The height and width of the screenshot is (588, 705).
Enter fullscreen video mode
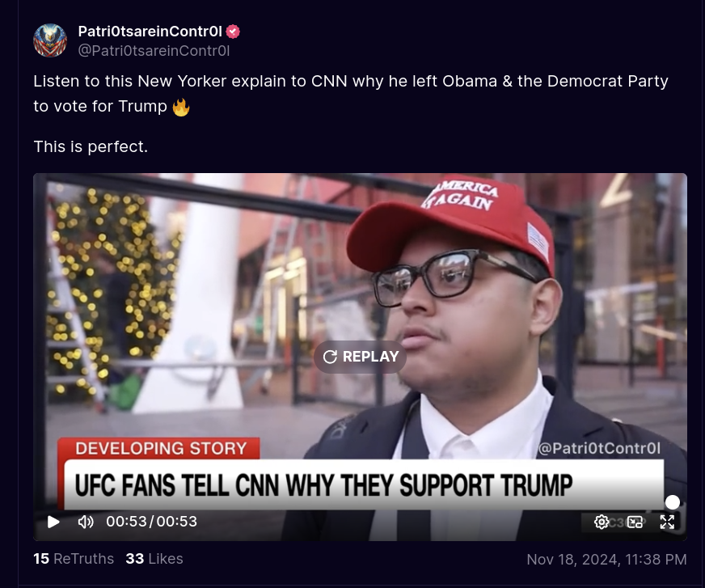tap(667, 522)
